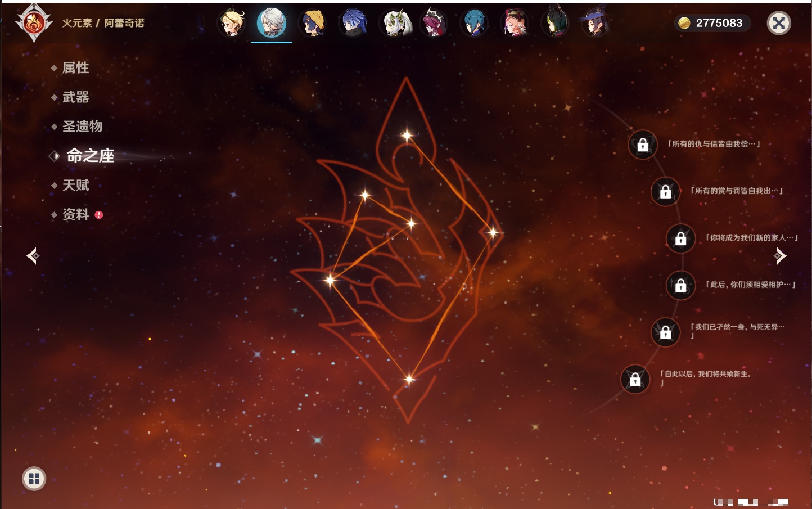
Task: Click the constellation name 「你将成为我们新的家人…」
Action: 752,237
